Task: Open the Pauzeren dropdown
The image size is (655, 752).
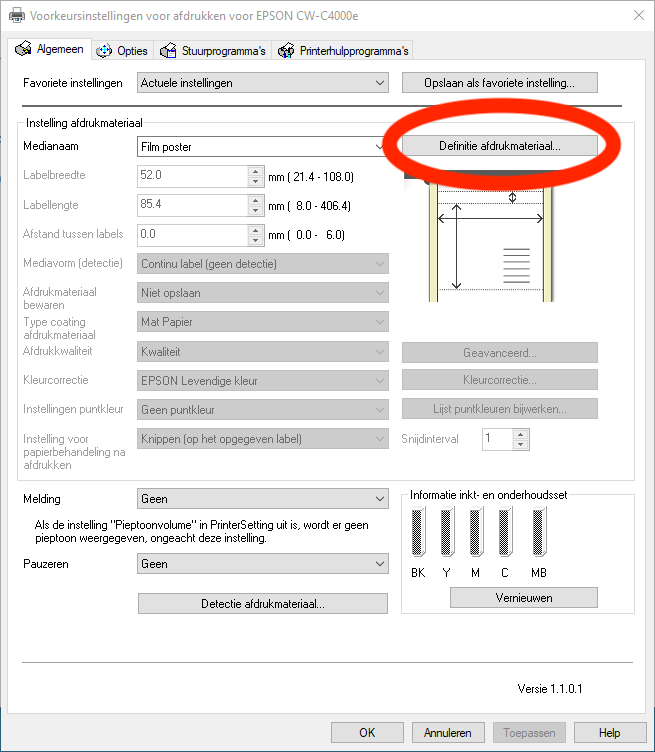Action: [x=263, y=564]
